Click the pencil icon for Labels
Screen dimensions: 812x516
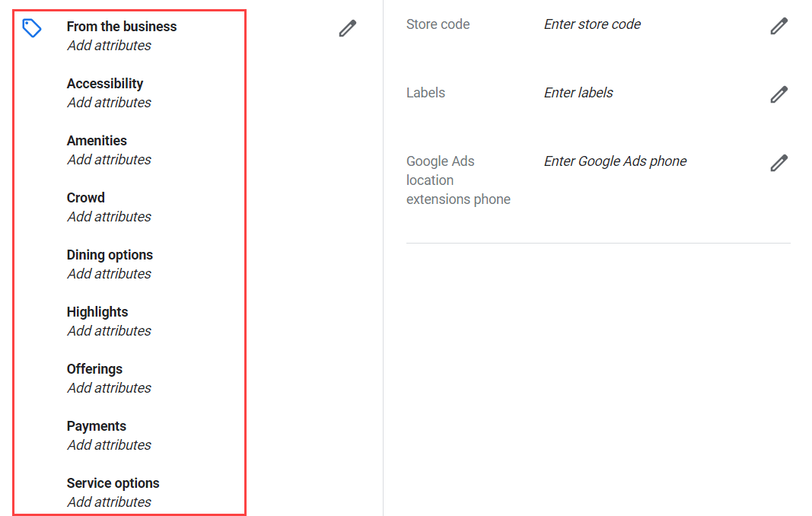click(779, 94)
